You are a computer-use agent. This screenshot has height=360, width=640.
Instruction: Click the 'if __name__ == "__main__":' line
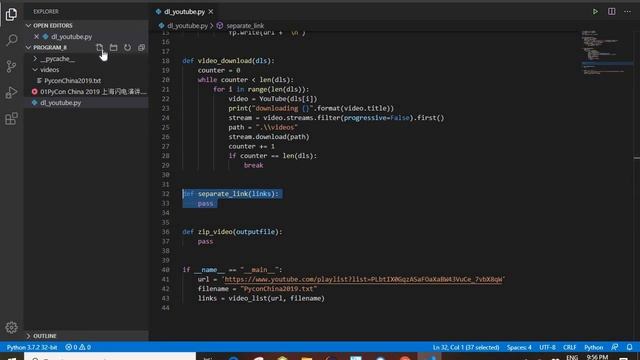[232, 270]
